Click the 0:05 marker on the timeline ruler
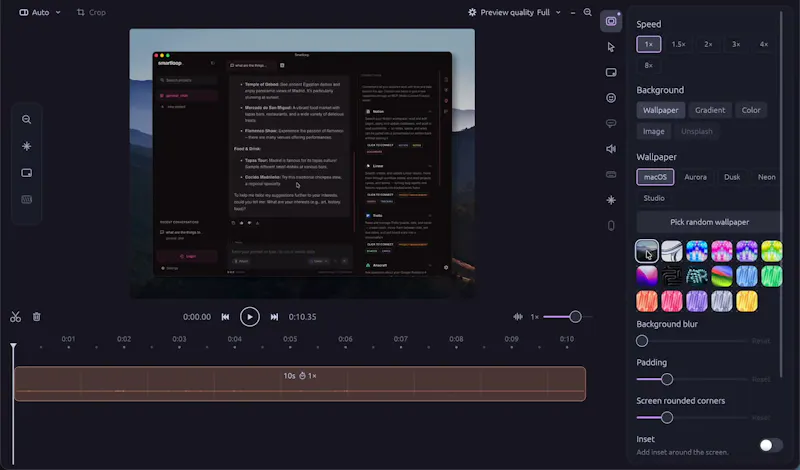Image resolution: width=800 pixels, height=470 pixels. coord(290,339)
